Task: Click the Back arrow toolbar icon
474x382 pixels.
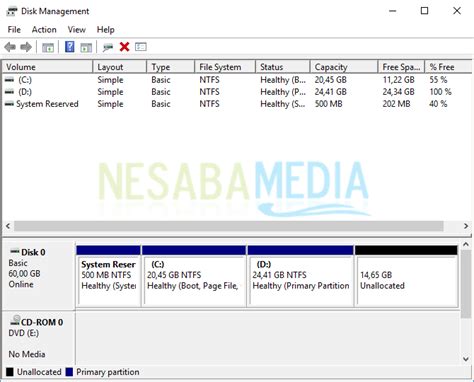Action: 10,47
